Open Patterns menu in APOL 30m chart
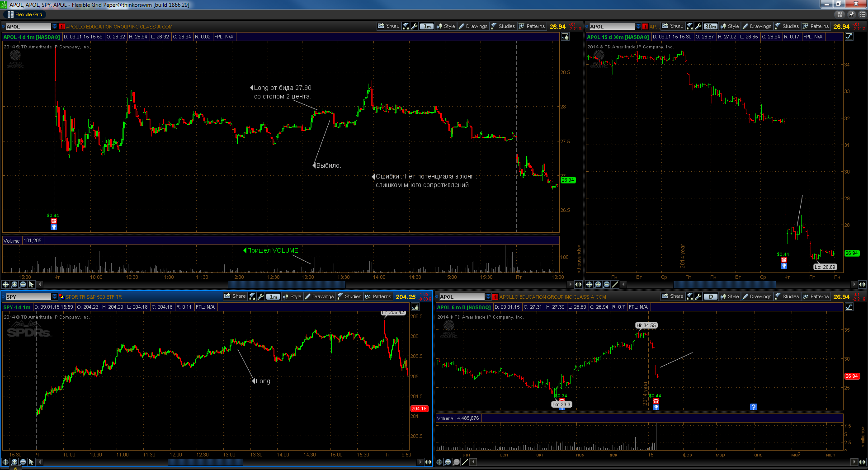Screen dimensions: 868x470 point(816,26)
